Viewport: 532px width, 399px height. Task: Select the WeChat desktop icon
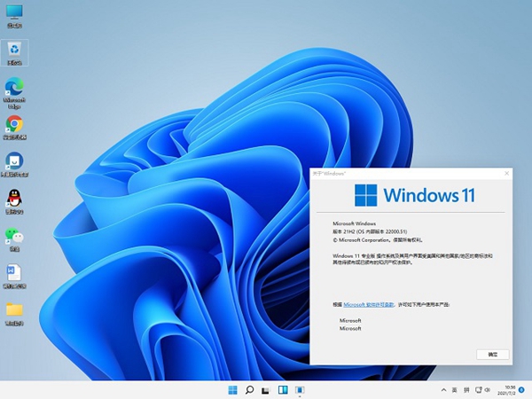14,236
